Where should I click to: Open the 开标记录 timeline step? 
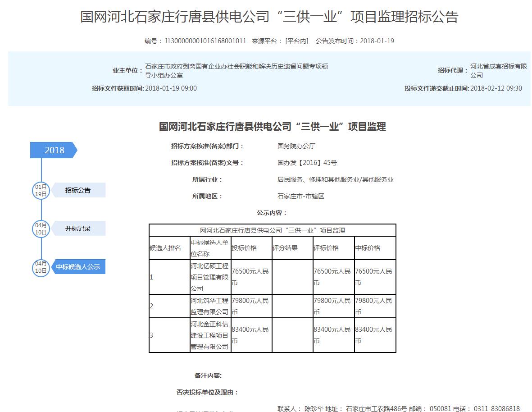click(78, 229)
